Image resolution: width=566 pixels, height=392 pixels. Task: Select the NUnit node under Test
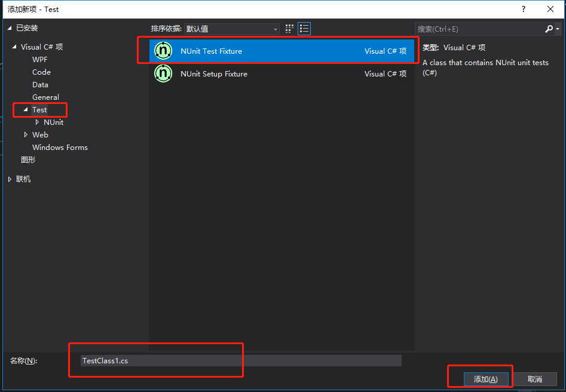(53, 122)
